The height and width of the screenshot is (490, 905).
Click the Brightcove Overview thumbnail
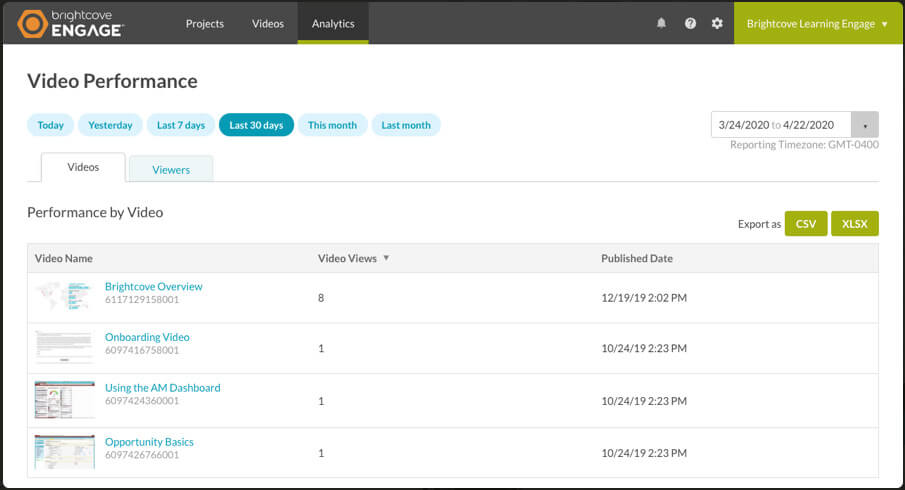coord(64,297)
